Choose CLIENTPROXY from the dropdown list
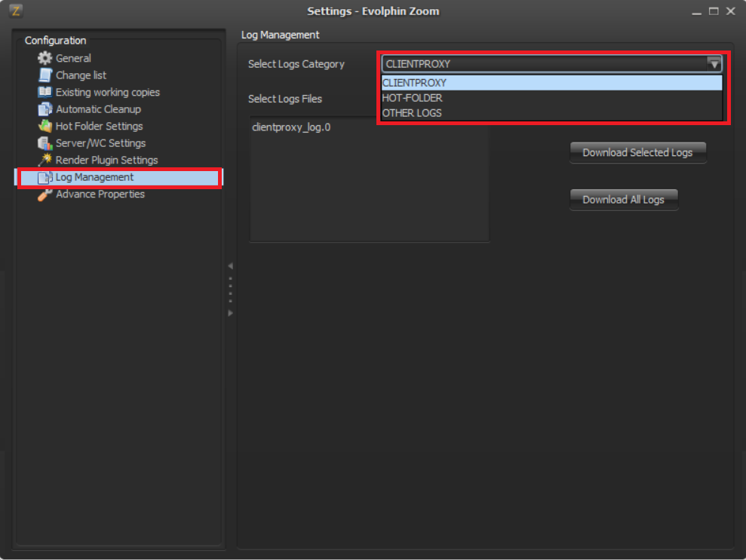 (x=552, y=83)
